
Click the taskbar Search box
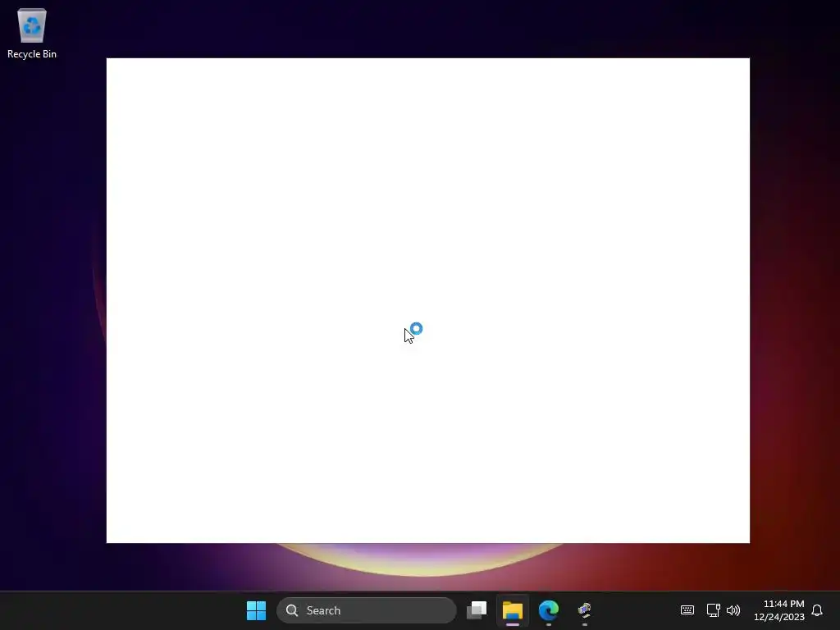(x=367, y=610)
